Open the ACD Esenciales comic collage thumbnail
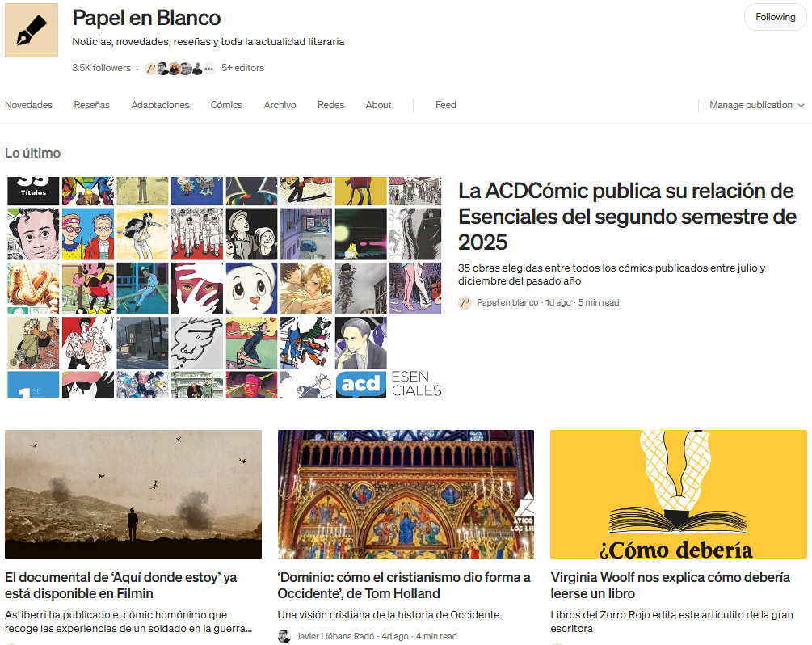Viewport: 812px width, 645px height. pyautogui.click(x=224, y=287)
